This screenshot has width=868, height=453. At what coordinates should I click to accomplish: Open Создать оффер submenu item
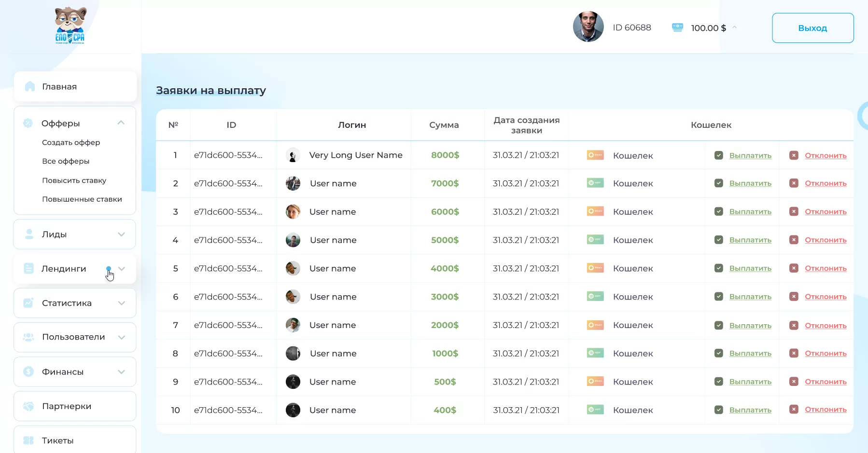tap(71, 142)
